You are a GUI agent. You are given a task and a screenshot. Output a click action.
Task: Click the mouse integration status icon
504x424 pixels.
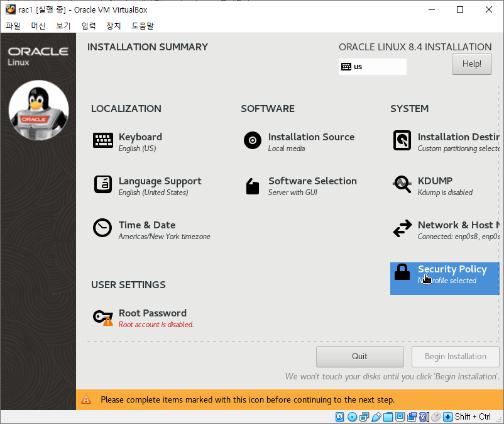[436, 417]
